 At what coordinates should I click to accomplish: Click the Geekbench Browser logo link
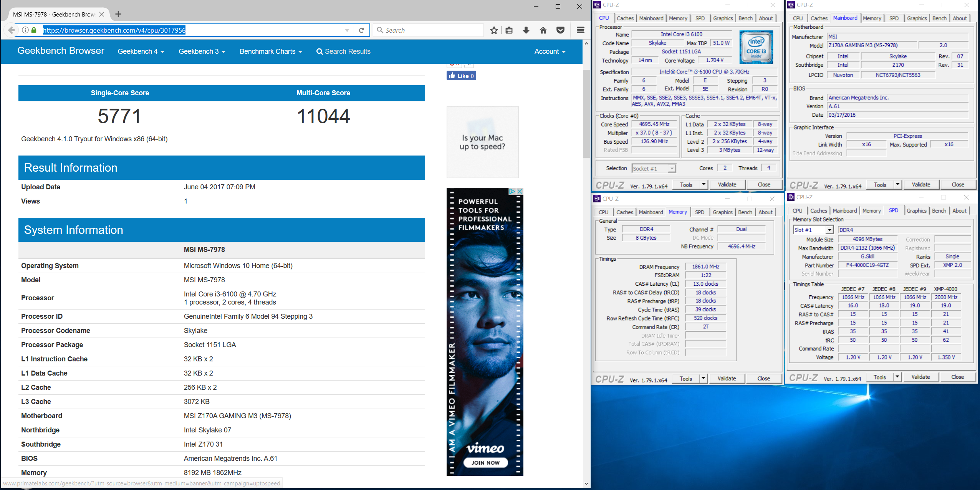pyautogui.click(x=61, y=51)
